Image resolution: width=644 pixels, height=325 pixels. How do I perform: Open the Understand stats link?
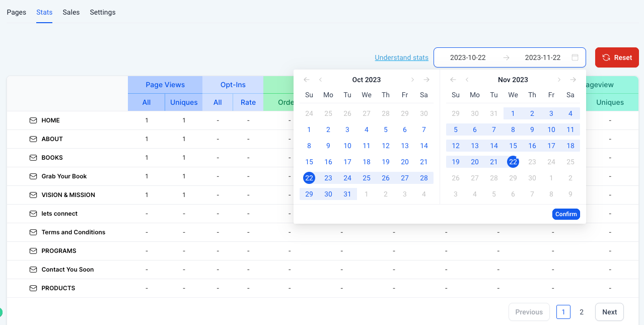pyautogui.click(x=401, y=57)
